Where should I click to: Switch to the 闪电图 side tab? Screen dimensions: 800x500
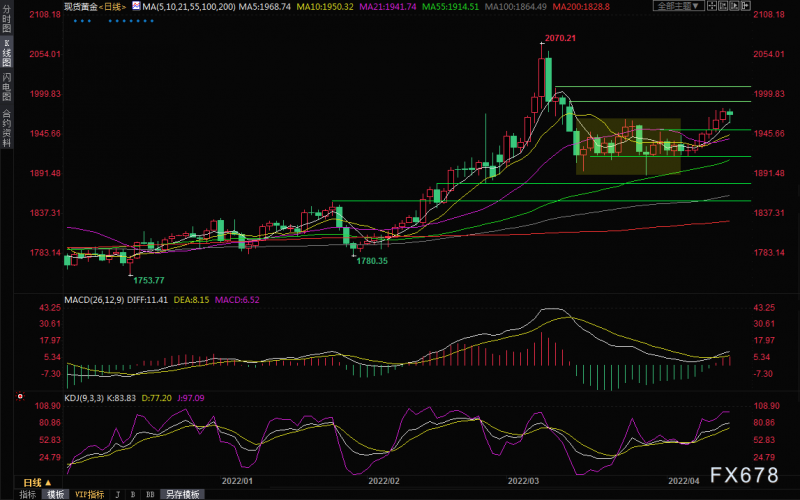click(6, 87)
